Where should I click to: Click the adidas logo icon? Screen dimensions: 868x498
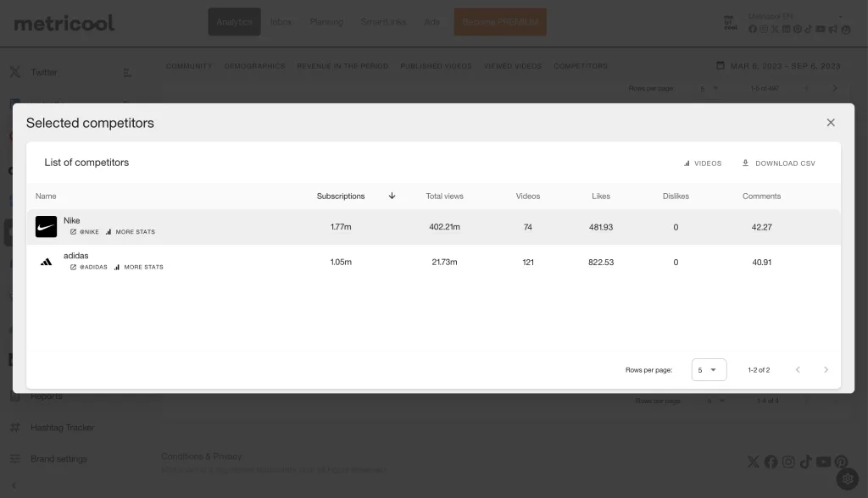point(46,263)
